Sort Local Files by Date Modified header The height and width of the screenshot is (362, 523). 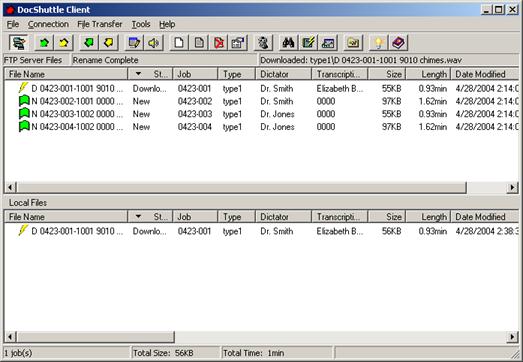(485, 217)
